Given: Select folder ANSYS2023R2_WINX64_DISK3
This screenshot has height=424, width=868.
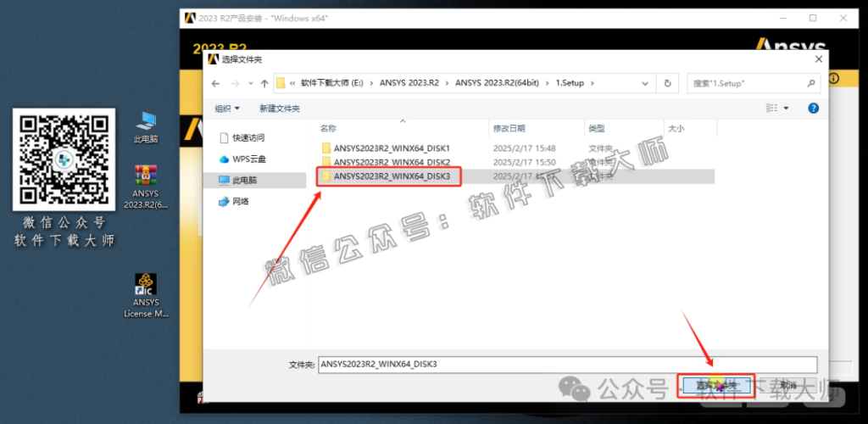Looking at the screenshot, I should click(x=392, y=176).
